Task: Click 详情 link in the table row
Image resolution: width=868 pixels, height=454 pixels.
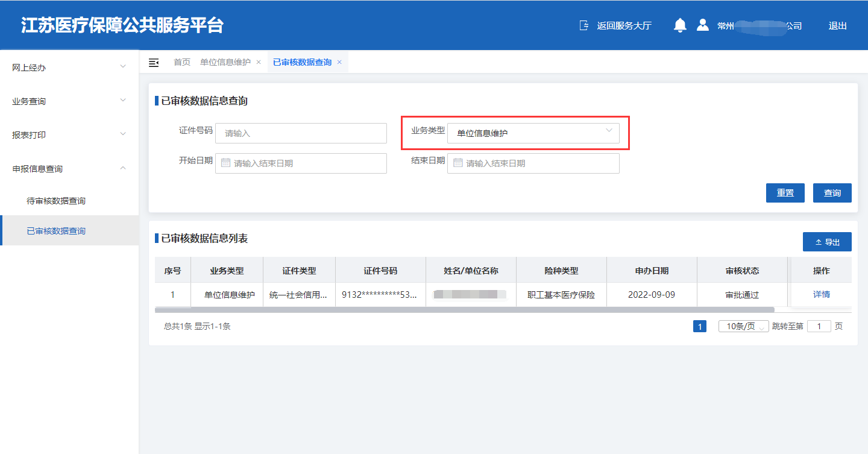Action: (821, 295)
